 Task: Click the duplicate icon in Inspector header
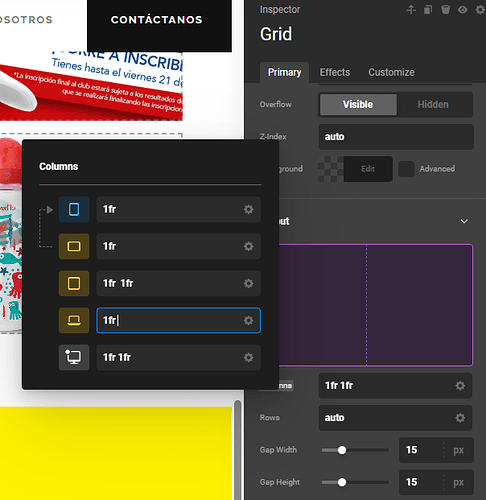point(428,10)
